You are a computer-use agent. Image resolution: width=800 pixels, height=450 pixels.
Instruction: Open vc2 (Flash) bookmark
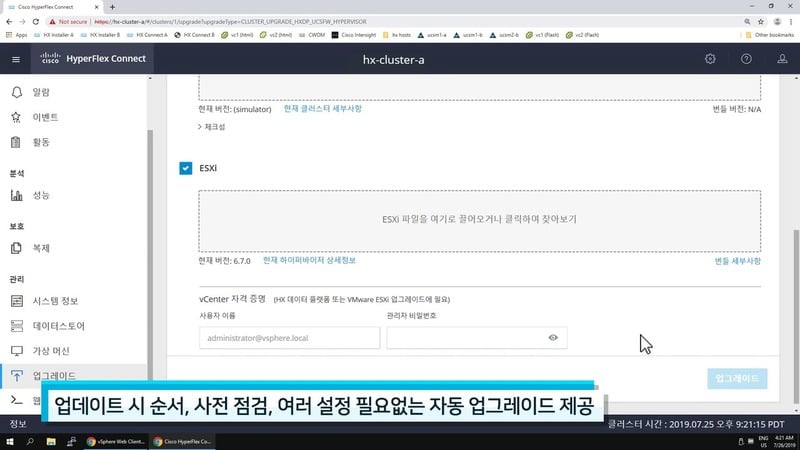tap(582, 35)
